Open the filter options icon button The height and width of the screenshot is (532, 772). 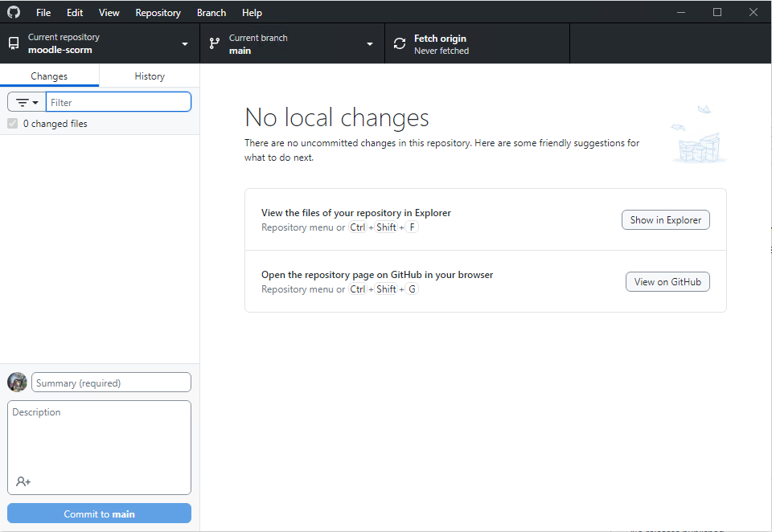click(x=27, y=102)
